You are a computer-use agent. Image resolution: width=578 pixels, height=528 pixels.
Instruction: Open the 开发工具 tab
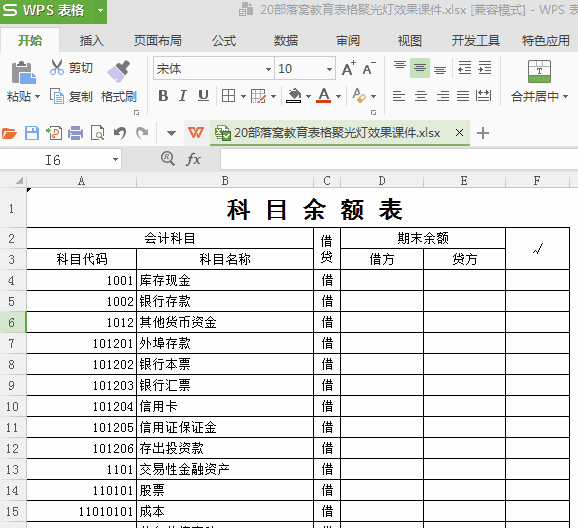click(x=476, y=40)
